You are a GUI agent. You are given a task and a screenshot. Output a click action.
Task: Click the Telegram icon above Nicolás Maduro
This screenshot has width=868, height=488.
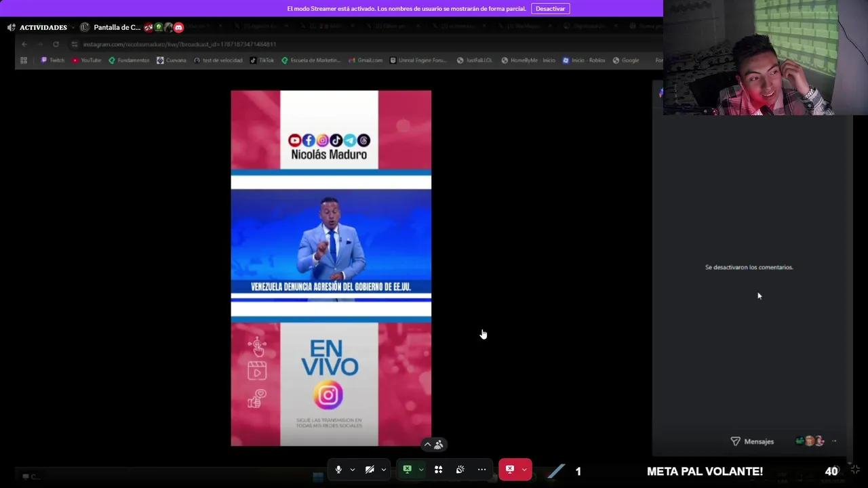click(350, 140)
